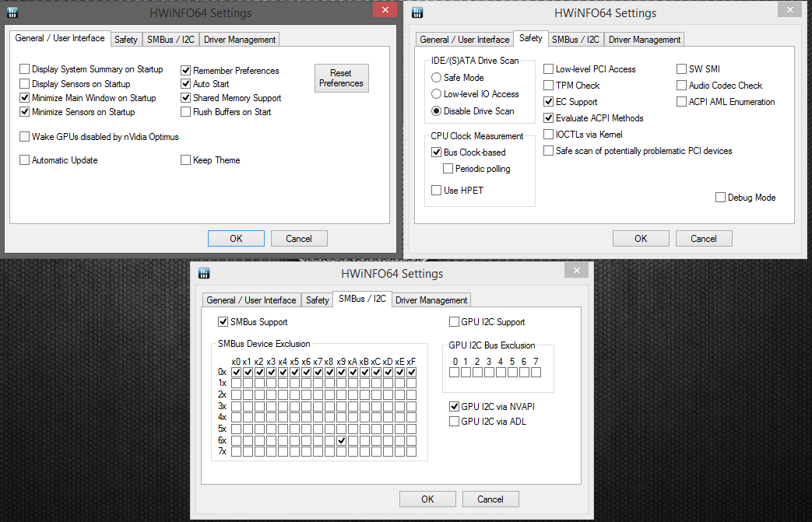Click HWiNFO64 app icon in Safety settings window

coord(417,12)
